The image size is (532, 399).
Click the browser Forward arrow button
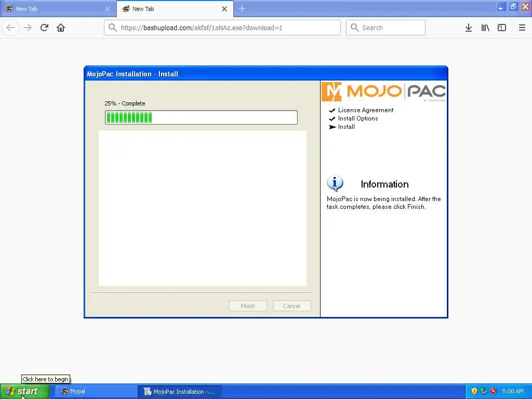coord(28,28)
